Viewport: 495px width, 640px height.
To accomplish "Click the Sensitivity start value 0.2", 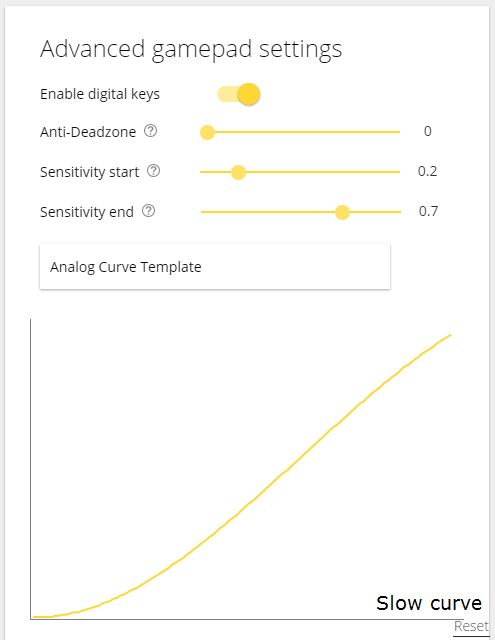I will pyautogui.click(x=427, y=171).
